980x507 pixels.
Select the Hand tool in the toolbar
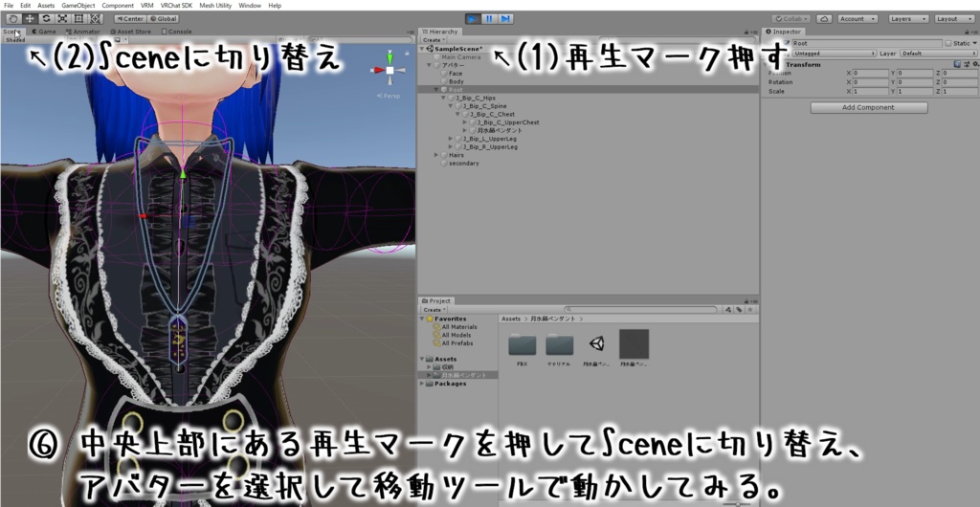pyautogui.click(x=13, y=19)
